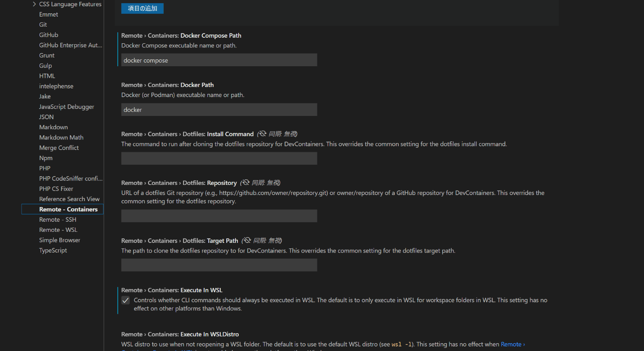Viewport: 644px width, 351px height.
Task: Click the Execute In WSLDistro setting title
Action: coord(180,334)
